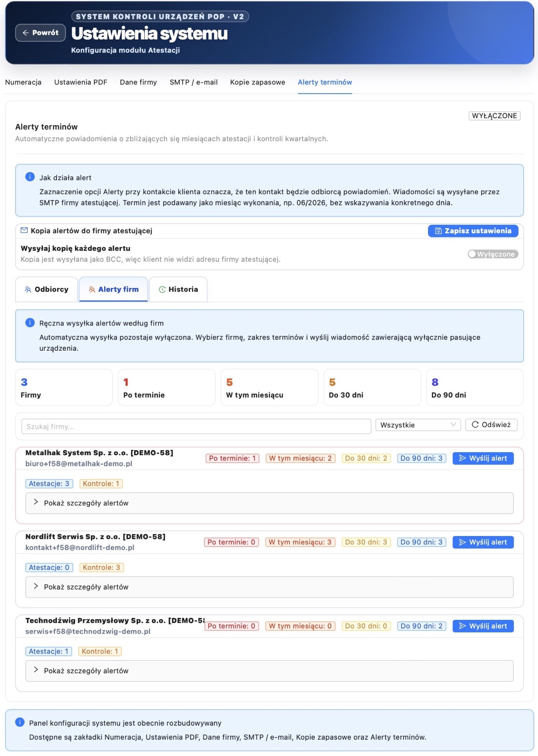Image resolution: width=538 pixels, height=756 pixels.
Task: Send alert to Nordlift Serwis via Wyślij alert
Action: 483,542
